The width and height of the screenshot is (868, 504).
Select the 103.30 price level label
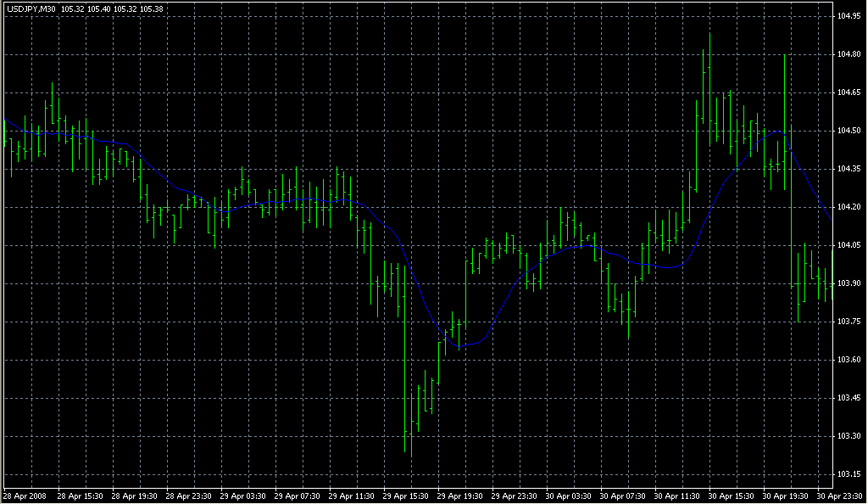coord(849,436)
